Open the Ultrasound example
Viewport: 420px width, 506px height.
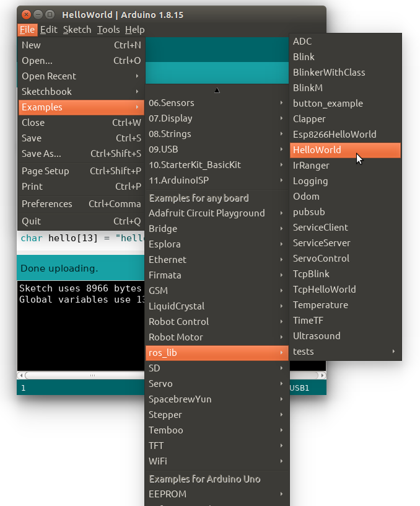[345, 336]
